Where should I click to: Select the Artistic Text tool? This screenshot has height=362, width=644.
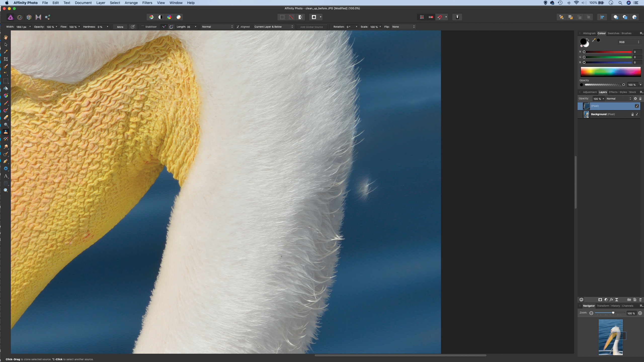[6, 176]
